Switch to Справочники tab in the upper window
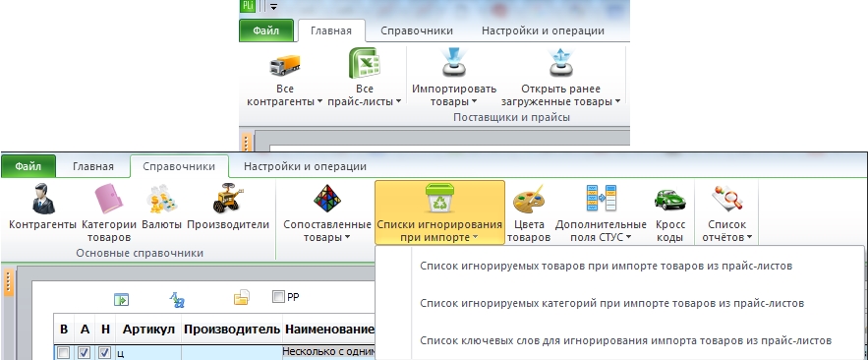Viewport: 868px width, 360px height. point(417,30)
